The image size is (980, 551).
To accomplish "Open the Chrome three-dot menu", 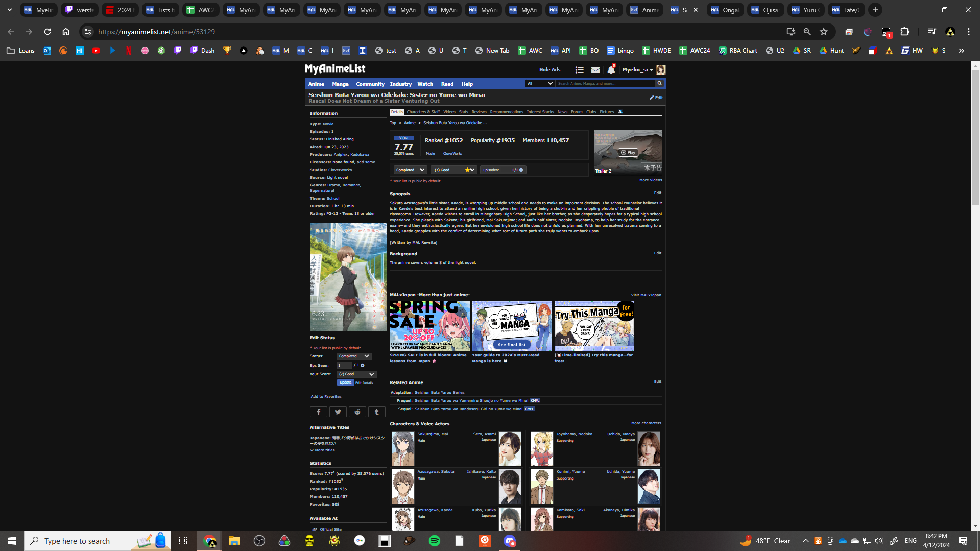I will tap(969, 32).
